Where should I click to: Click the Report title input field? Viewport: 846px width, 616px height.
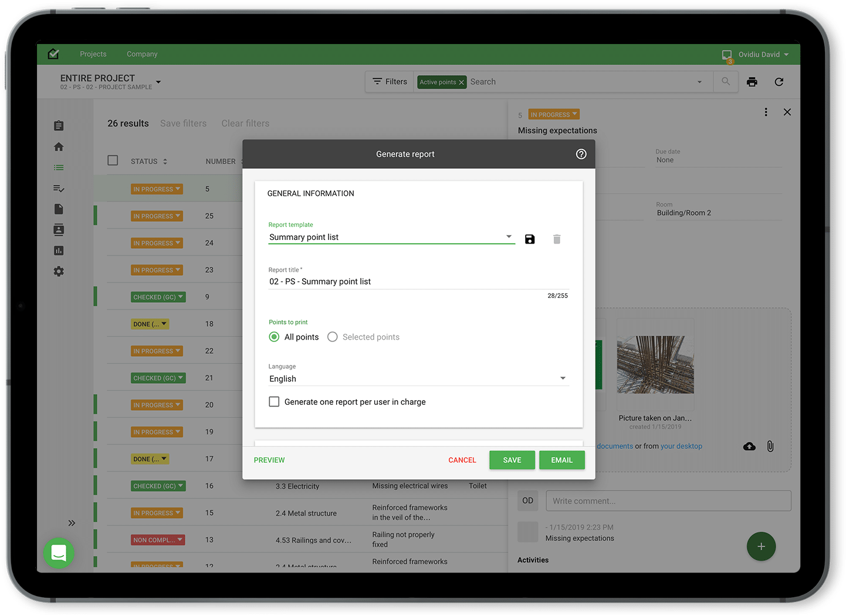coord(418,282)
